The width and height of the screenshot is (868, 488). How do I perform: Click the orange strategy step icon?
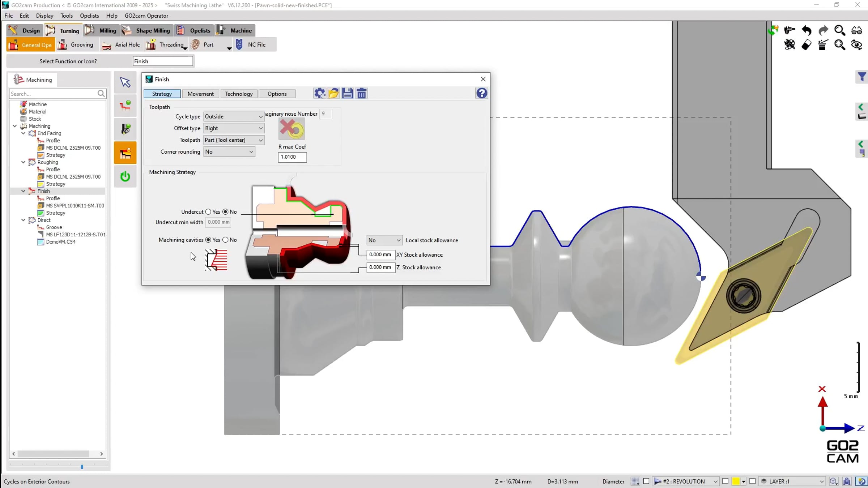(x=125, y=153)
